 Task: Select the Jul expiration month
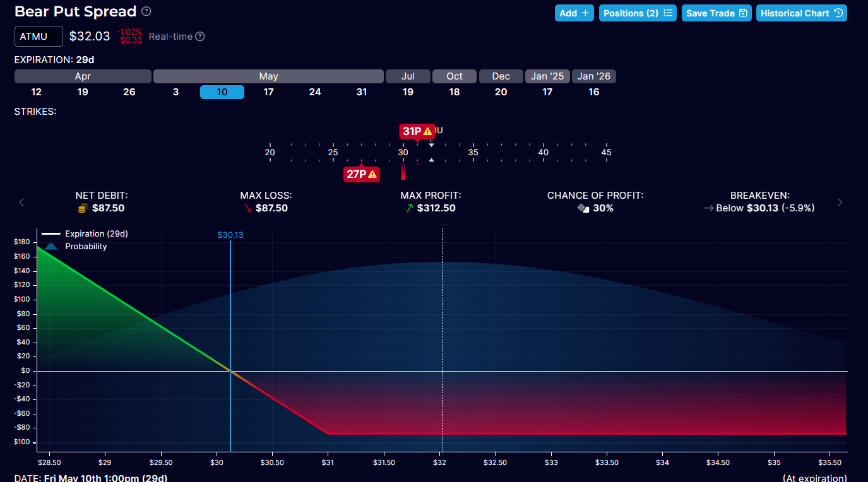[408, 76]
